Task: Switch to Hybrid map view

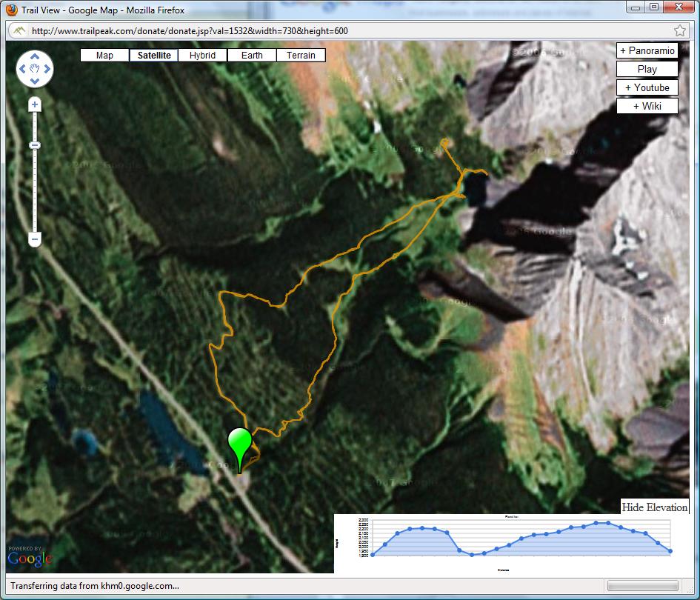Action: 202,56
